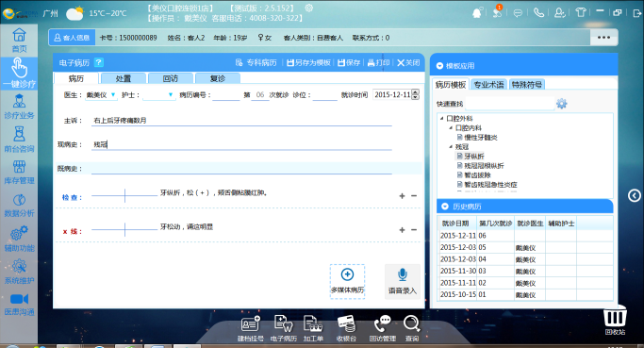Select 一键诊疗 in the left sidebar

(19, 74)
